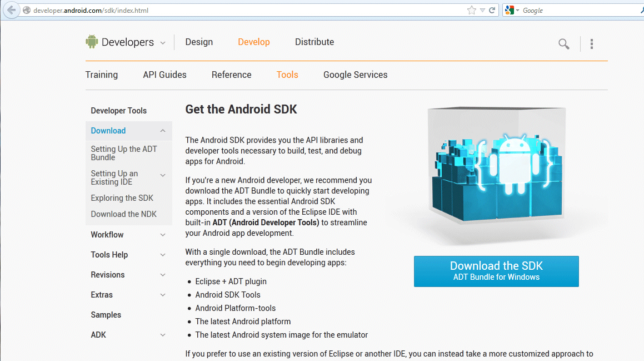Open Exploring the SDK link

(x=122, y=198)
